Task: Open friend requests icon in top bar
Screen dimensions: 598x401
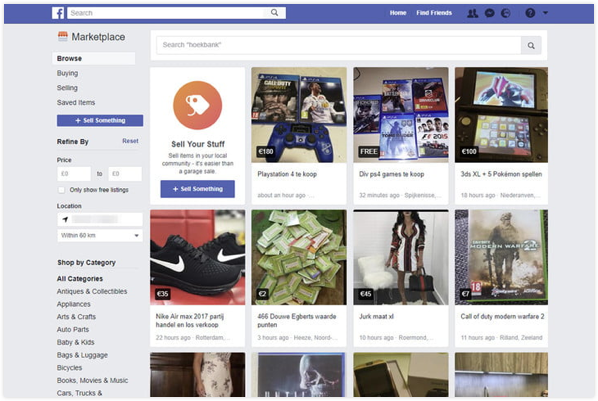Action: (x=473, y=13)
